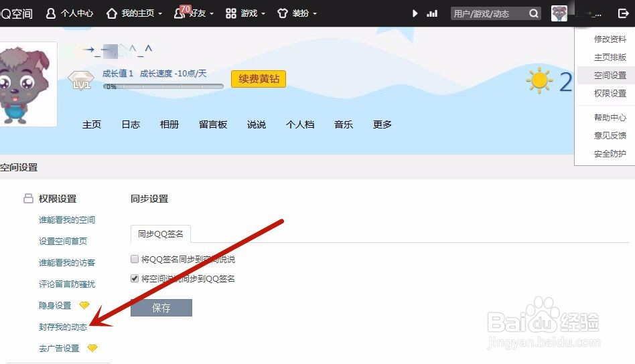This screenshot has width=635, height=364.
Task: Open the 留言板 navigation tab
Action: pos(213,124)
